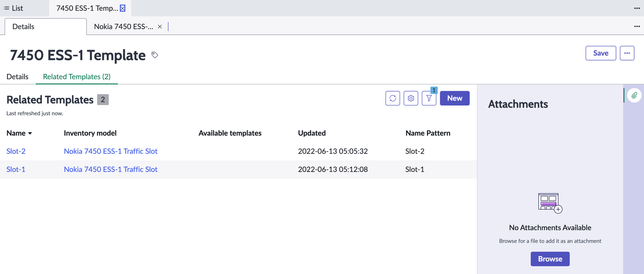Click the Related Templates count badge
This screenshot has width=644, height=274.
point(103,100)
